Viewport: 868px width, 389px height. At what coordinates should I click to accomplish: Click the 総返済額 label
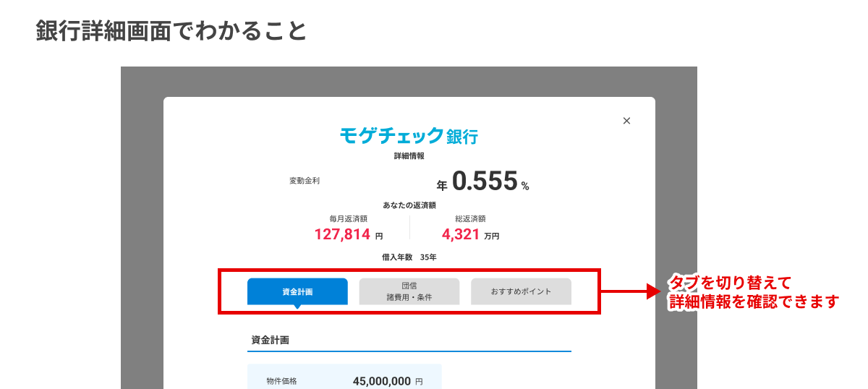coord(470,218)
